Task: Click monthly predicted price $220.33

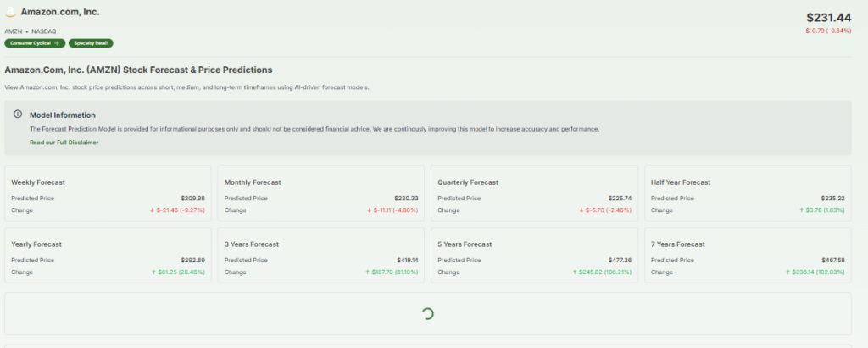Action: pos(406,199)
